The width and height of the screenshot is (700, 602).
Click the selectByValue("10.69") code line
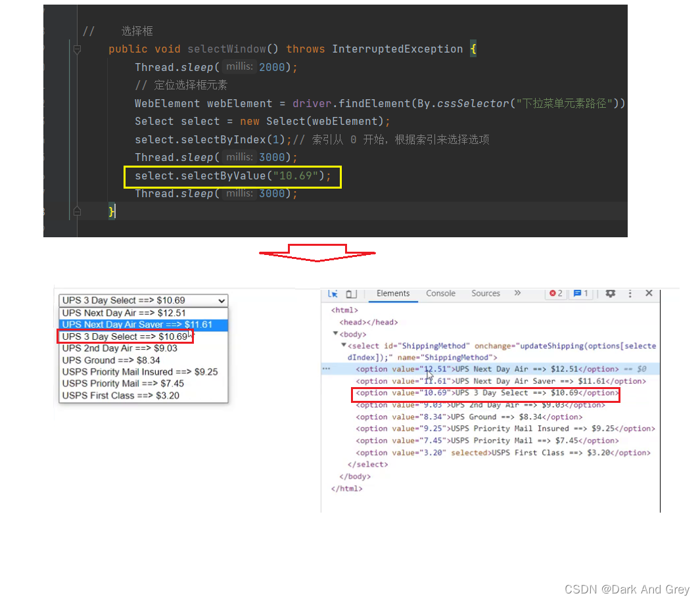(x=233, y=176)
